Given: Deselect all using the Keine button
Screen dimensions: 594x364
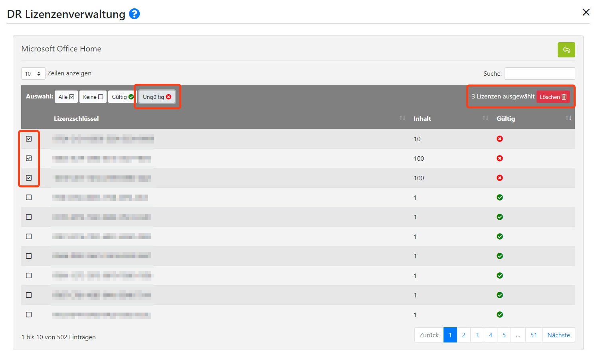Looking at the screenshot, I should 93,97.
